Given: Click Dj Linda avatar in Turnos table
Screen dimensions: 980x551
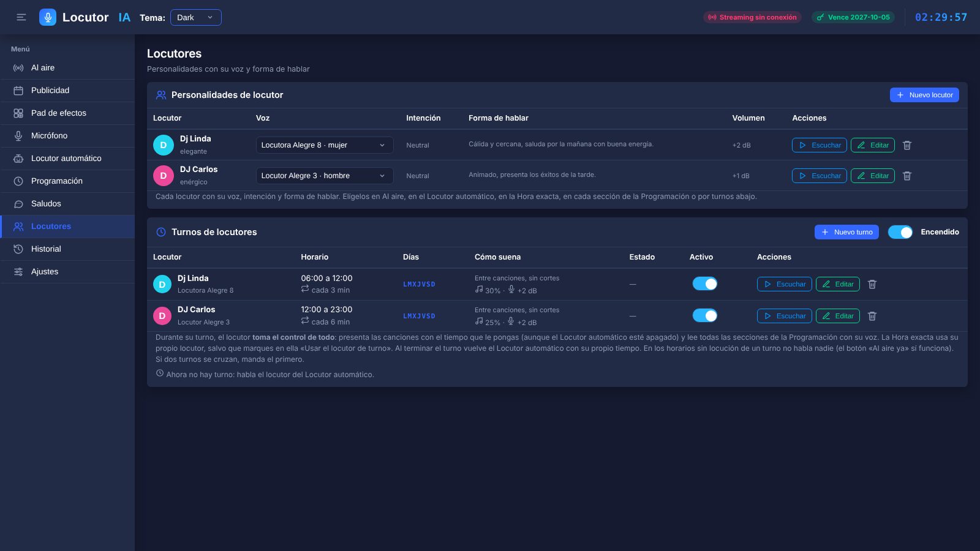Looking at the screenshot, I should pyautogui.click(x=162, y=284).
